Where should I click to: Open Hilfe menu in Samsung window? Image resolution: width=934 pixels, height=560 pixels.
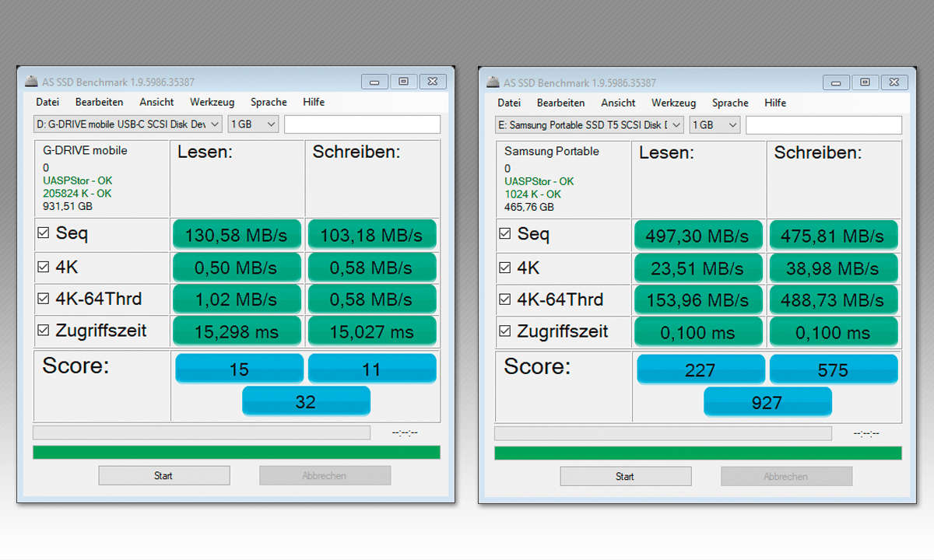pos(775,103)
